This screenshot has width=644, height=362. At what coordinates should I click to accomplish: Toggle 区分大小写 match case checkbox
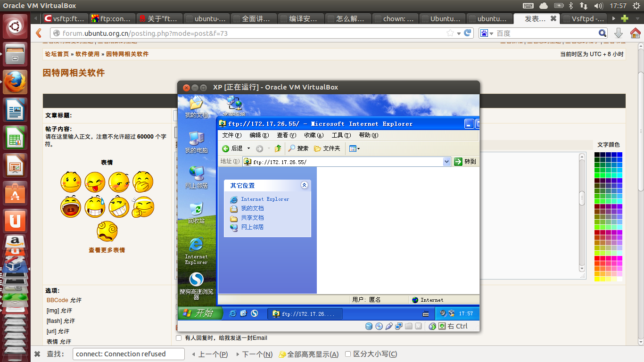(x=348, y=354)
